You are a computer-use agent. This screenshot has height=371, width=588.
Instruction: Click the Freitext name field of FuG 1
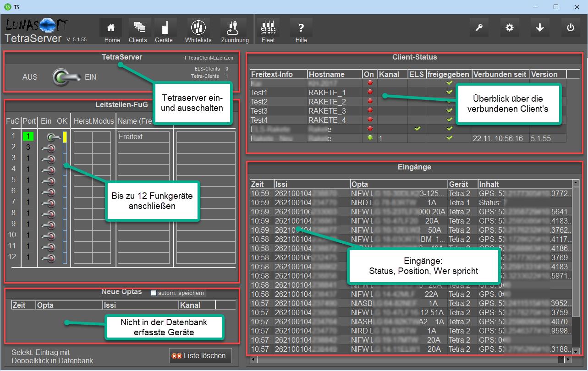pos(143,137)
